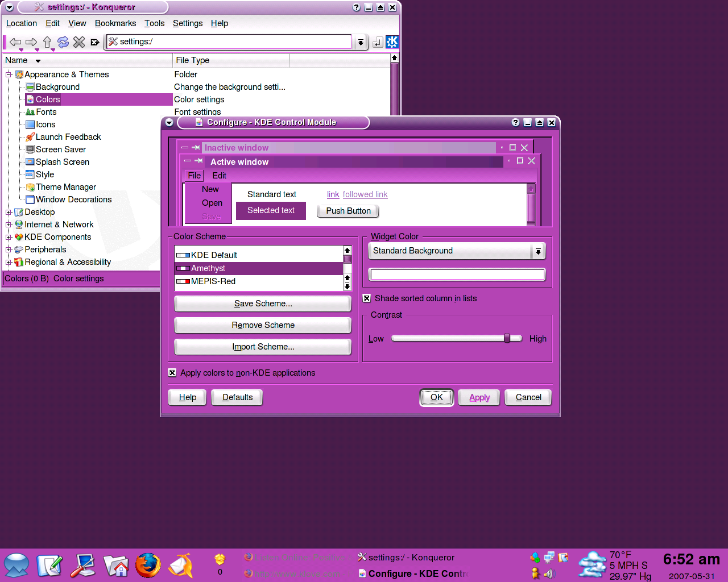Open Launch Feedback settings item

point(68,137)
